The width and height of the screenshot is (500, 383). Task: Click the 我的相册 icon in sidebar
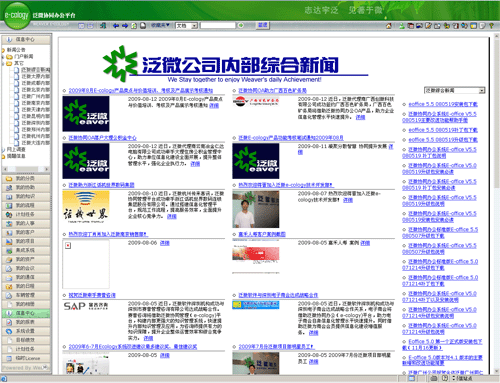coord(9,304)
